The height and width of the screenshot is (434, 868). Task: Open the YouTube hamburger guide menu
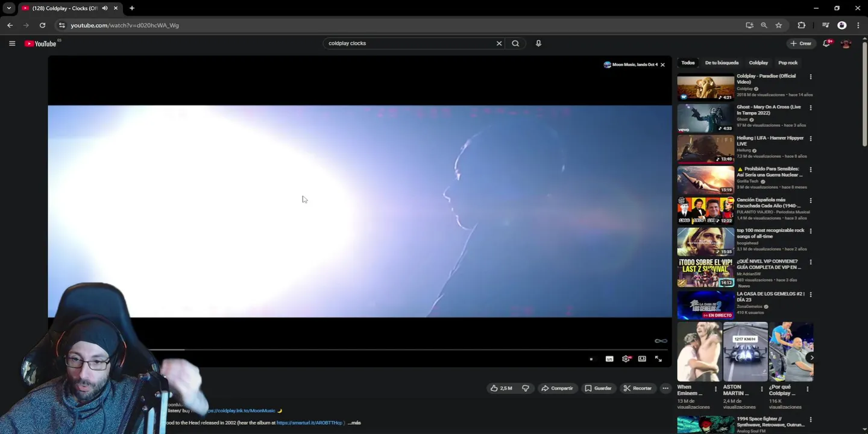tap(12, 43)
